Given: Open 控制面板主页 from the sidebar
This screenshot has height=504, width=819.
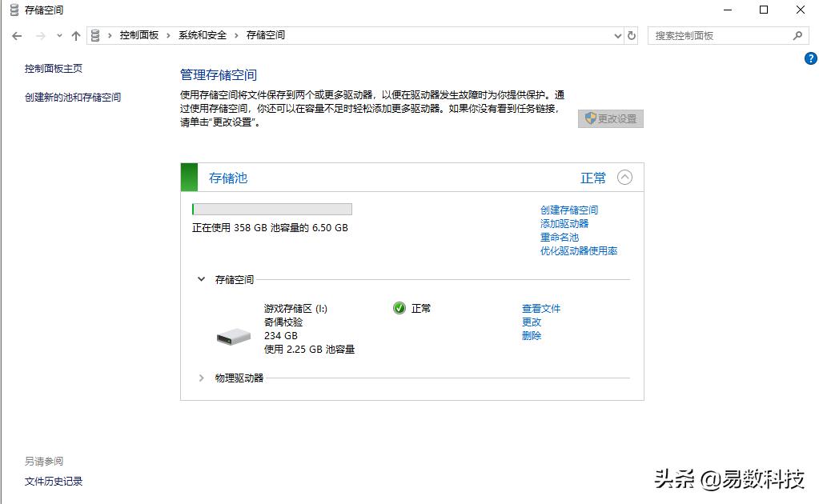Looking at the screenshot, I should (x=54, y=69).
